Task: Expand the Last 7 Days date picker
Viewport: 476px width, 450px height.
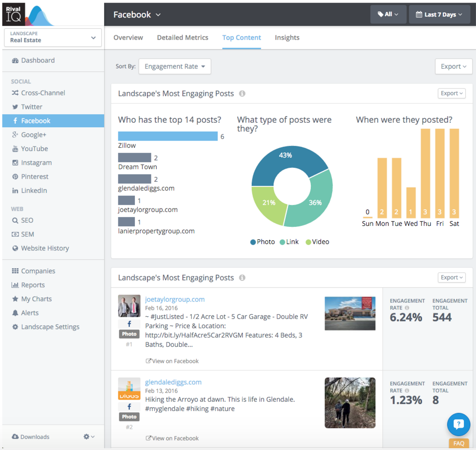Action: pos(439,14)
